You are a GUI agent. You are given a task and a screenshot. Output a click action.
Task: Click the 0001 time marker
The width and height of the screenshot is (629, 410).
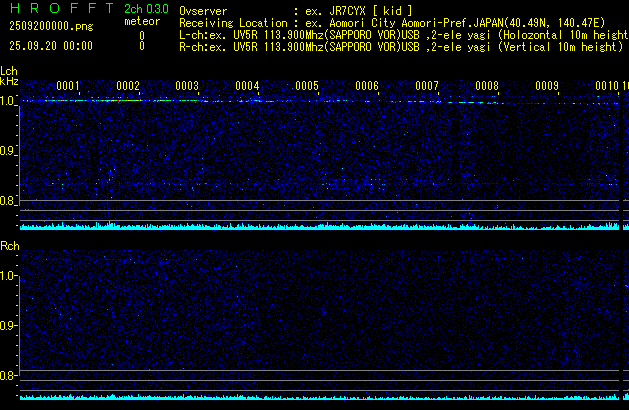[68, 86]
